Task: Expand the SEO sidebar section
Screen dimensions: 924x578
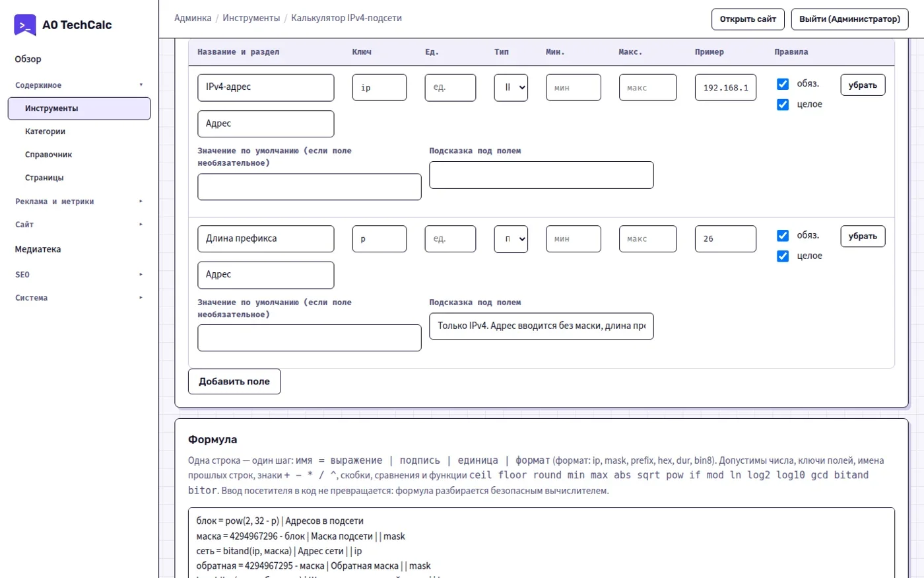Action: (x=79, y=275)
